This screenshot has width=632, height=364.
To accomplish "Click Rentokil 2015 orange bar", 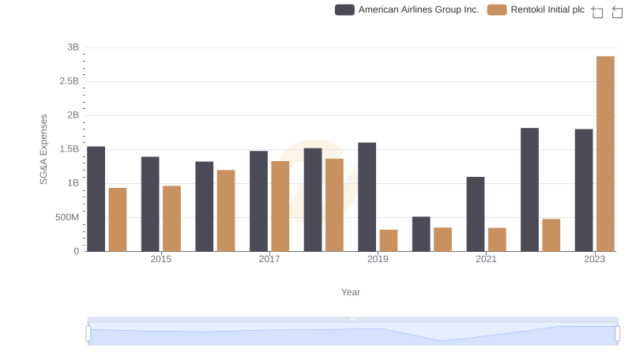I will [x=171, y=219].
